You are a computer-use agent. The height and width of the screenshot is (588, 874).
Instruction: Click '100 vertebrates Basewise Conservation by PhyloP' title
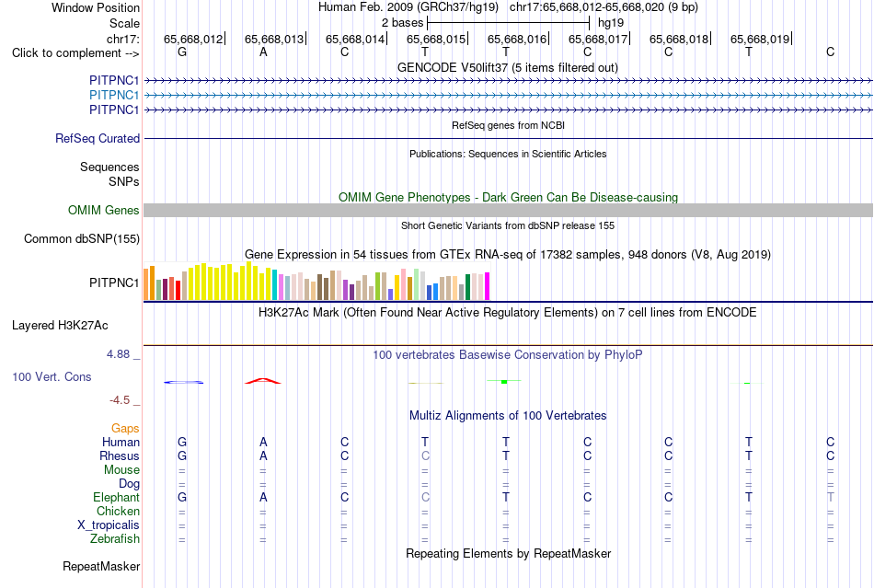tap(508, 354)
